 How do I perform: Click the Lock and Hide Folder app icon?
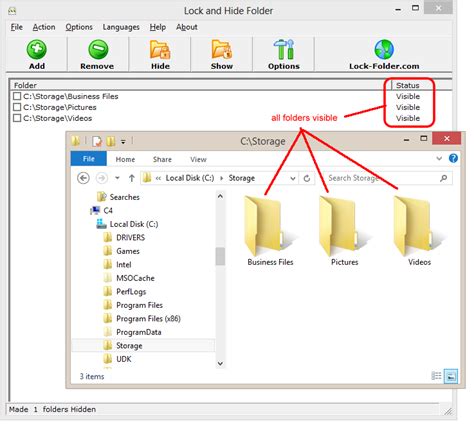click(12, 11)
